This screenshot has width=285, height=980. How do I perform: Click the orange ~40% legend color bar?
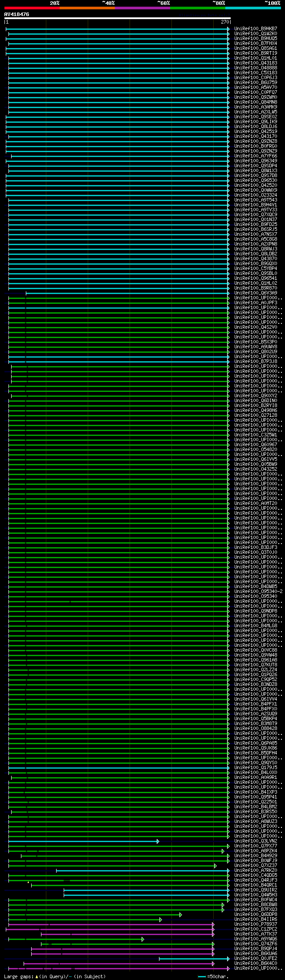[87, 8]
